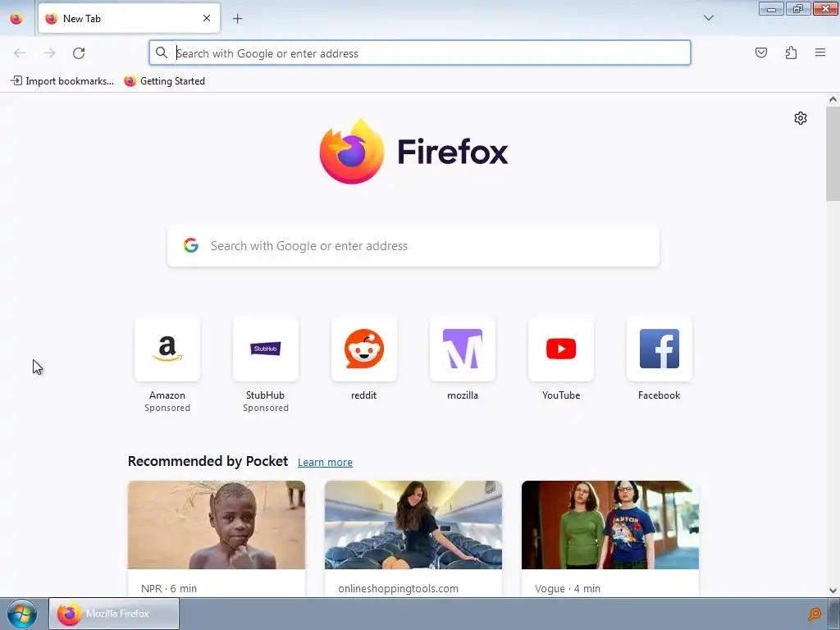Image resolution: width=840 pixels, height=630 pixels.
Task: Focus the top address bar field
Action: 420,53
